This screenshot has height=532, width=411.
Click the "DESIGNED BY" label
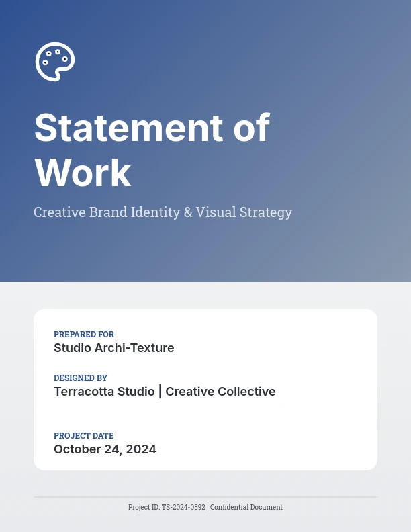81,378
